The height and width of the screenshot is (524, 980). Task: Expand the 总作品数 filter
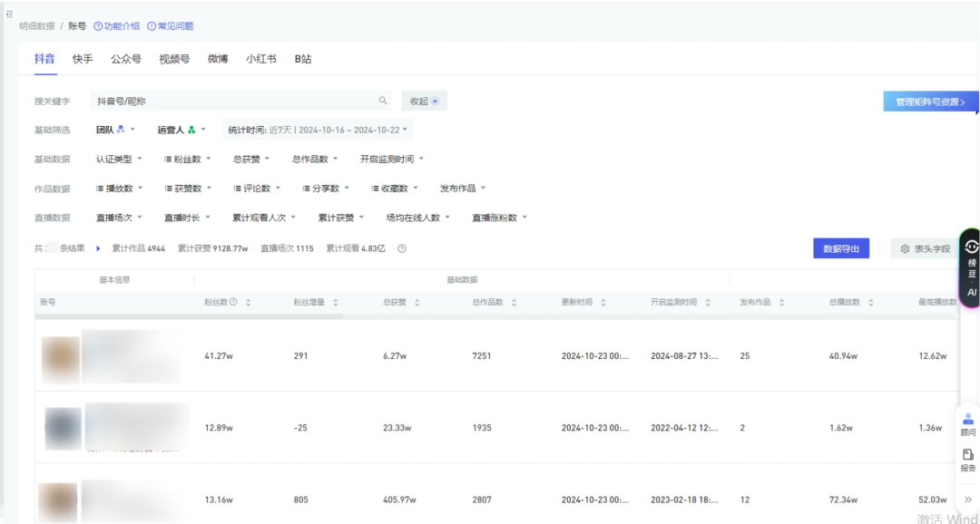pos(315,160)
